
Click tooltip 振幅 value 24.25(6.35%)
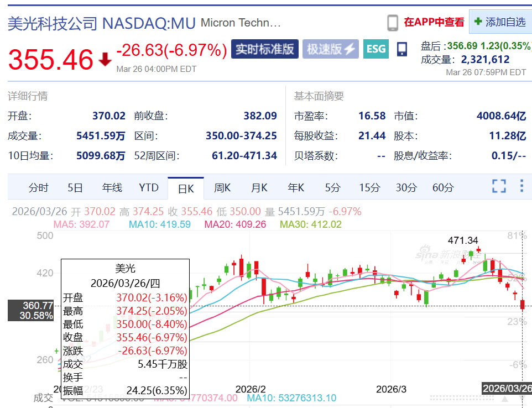157,390
